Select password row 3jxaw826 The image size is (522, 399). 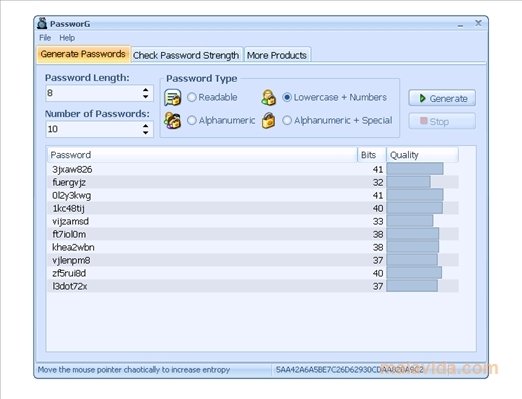253,169
